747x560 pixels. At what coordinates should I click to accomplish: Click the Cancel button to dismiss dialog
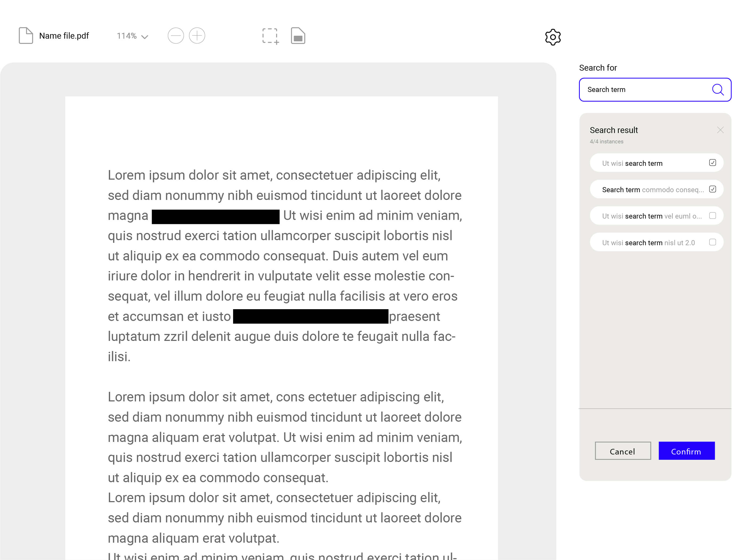pyautogui.click(x=623, y=452)
